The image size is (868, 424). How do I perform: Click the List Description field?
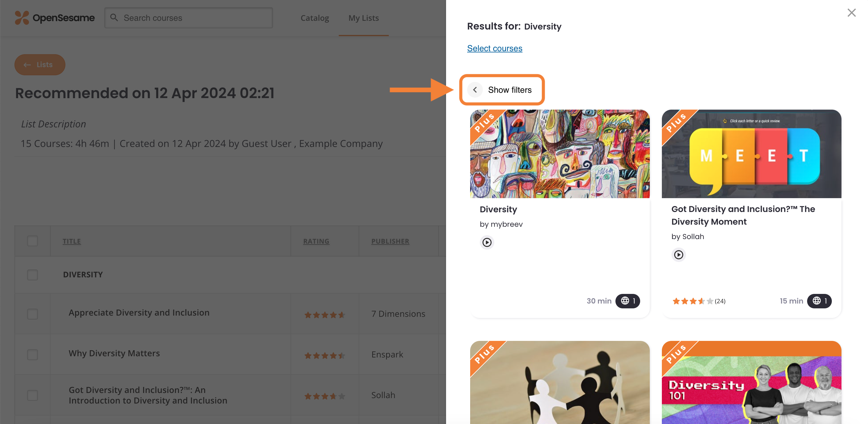(x=54, y=124)
